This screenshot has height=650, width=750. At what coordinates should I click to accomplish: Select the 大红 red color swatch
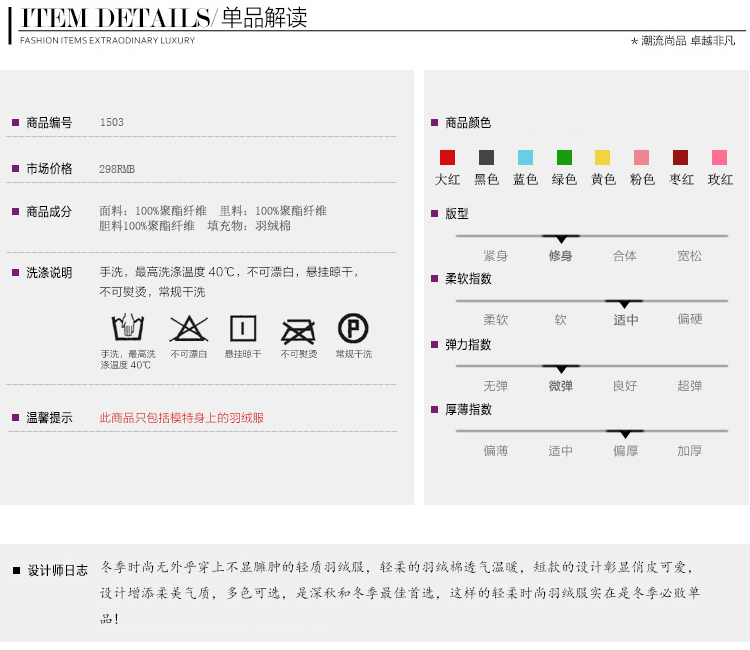point(447,157)
